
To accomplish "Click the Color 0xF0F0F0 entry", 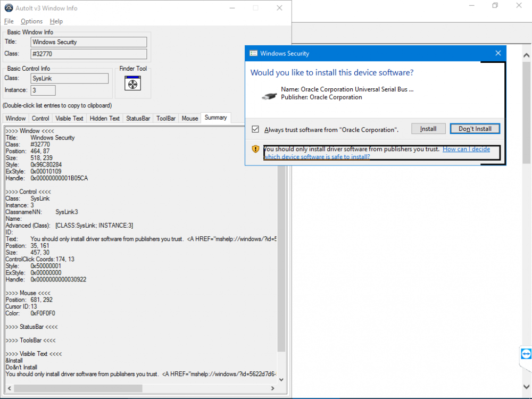I will point(30,313).
